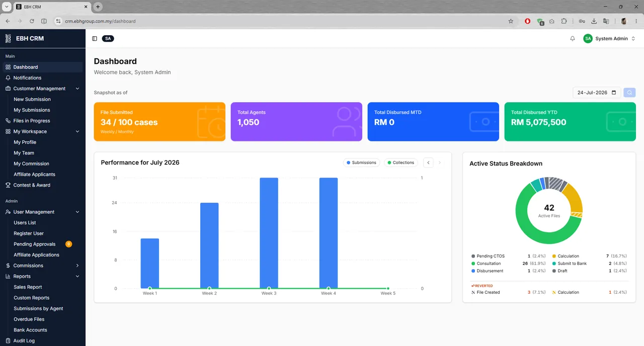The width and height of the screenshot is (644, 346).
Task: Reload the page with the browser refresh icon
Action: pos(32,21)
